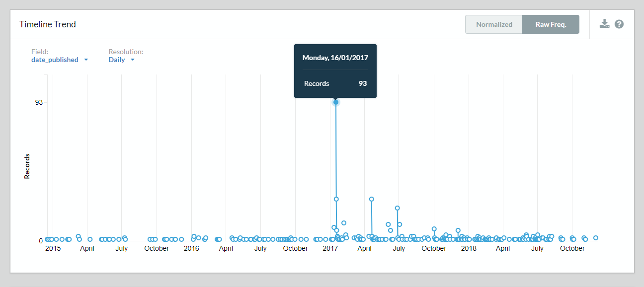Click the 2016 x-axis label
The image size is (644, 287).
click(x=191, y=248)
